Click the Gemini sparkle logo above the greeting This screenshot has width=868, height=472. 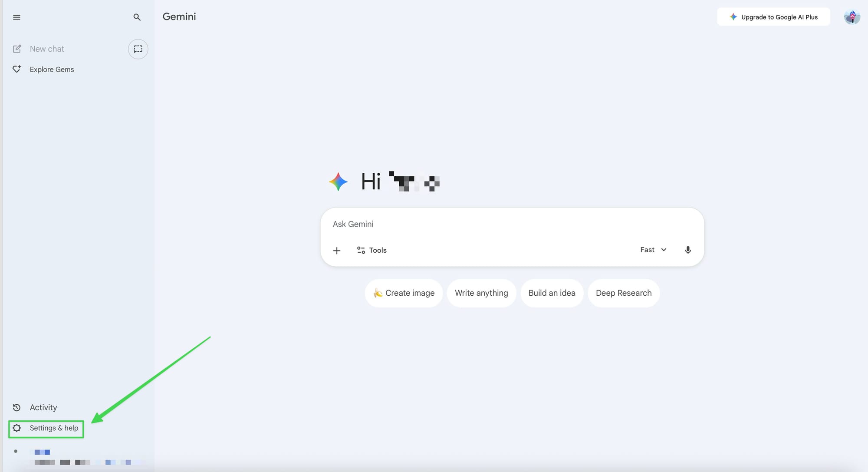coord(338,182)
